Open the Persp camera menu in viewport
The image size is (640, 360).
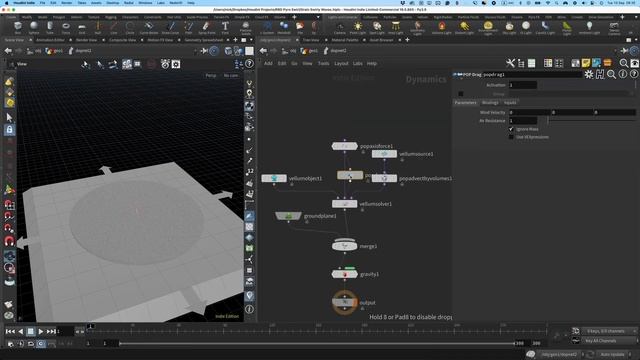pos(211,76)
